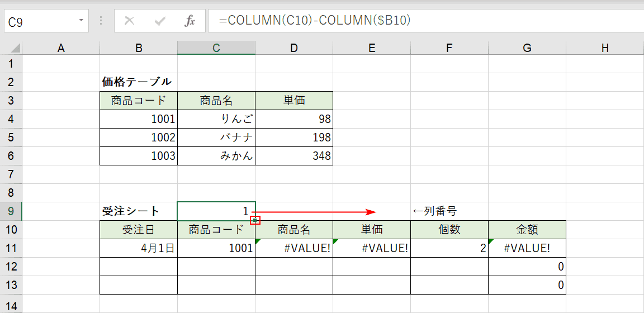
Task: Click the Insert Function fx icon
Action: point(190,21)
